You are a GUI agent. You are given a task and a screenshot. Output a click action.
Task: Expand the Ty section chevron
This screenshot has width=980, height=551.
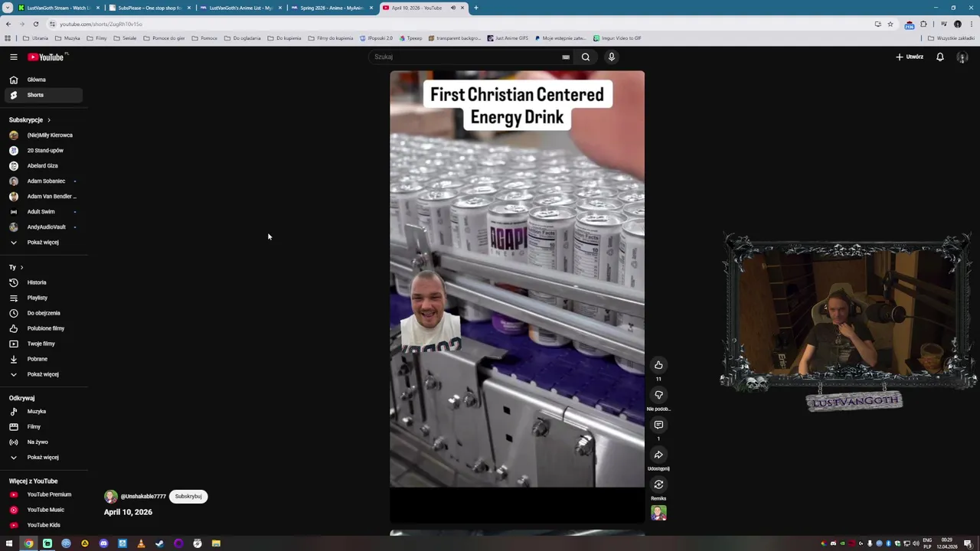pos(21,267)
